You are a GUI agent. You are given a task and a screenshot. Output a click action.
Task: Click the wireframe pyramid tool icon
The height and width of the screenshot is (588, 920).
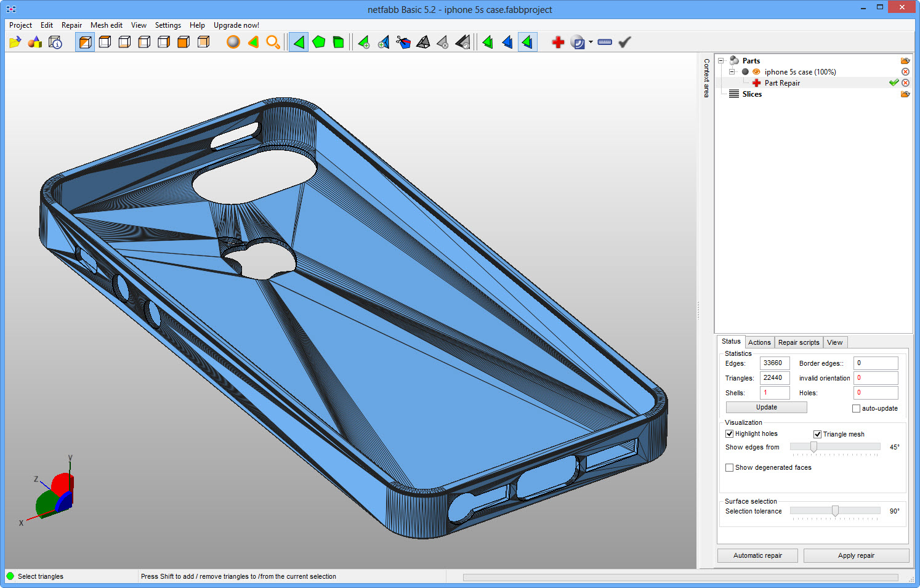point(423,42)
